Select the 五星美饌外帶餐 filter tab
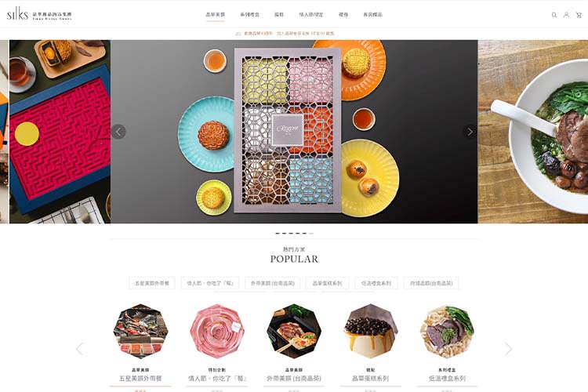 pos(152,283)
